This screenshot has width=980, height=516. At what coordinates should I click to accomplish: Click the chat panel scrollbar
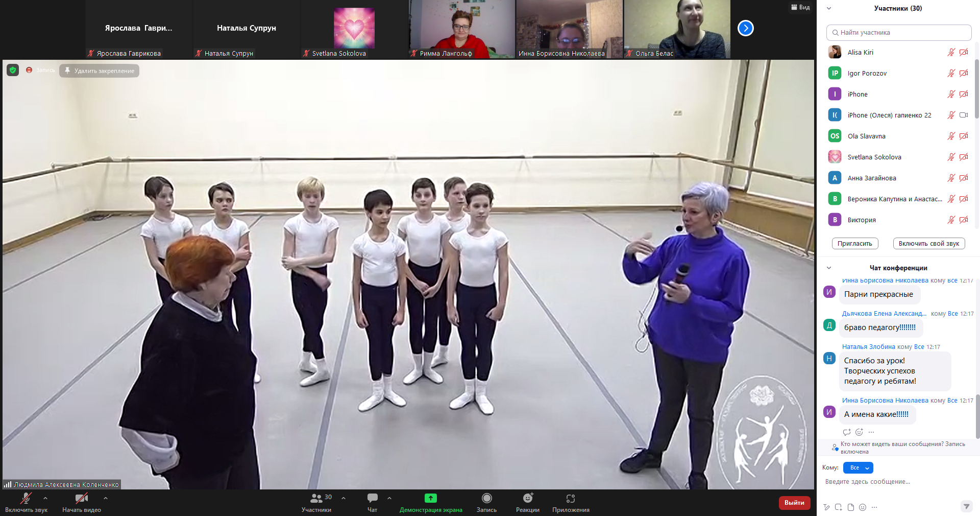pos(977,414)
